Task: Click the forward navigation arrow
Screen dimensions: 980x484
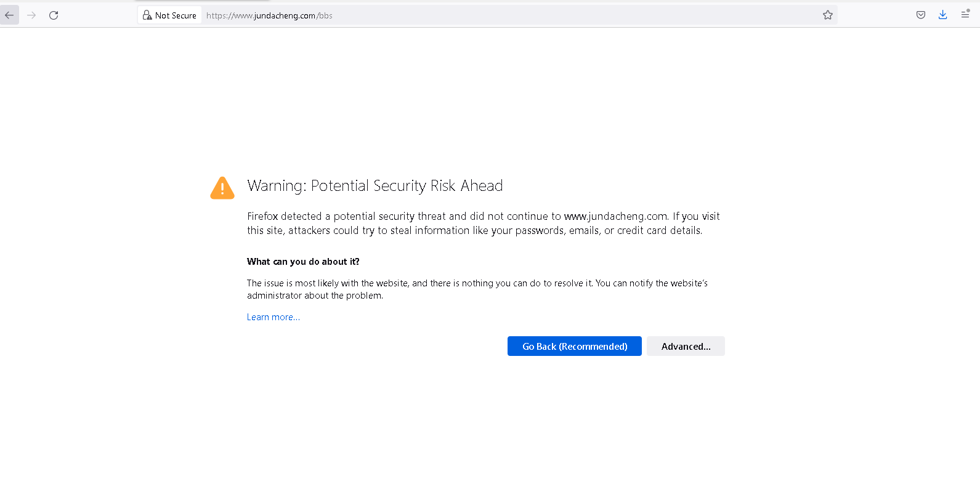Action: tap(31, 15)
